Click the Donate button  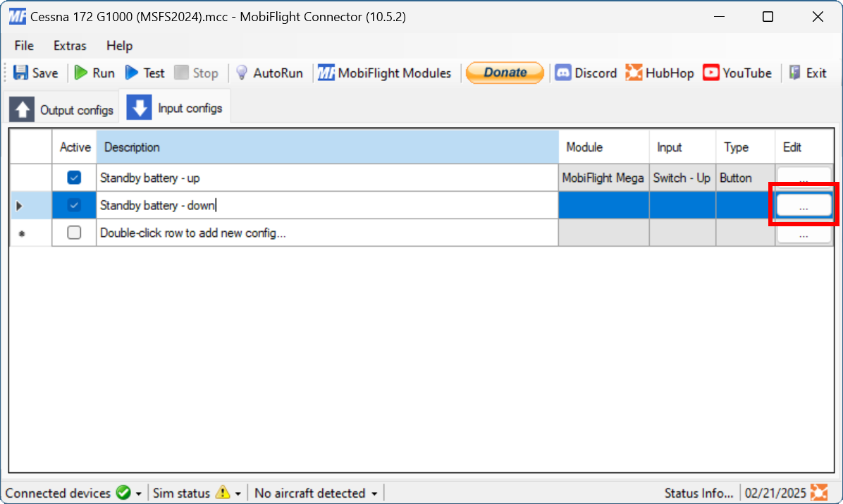click(505, 73)
